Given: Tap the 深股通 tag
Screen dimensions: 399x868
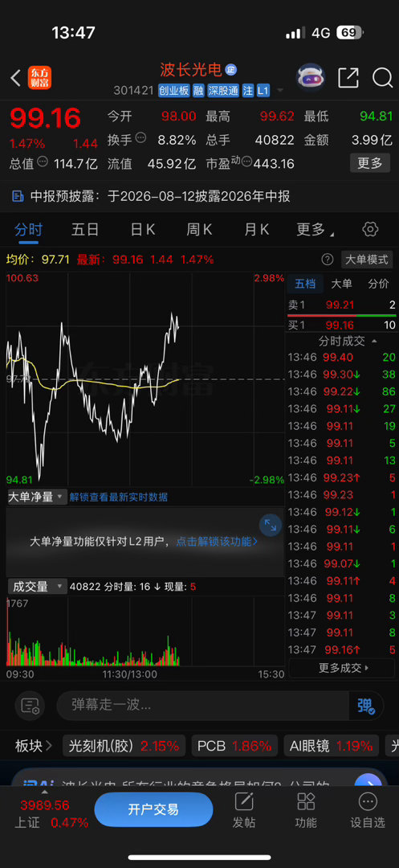Looking at the screenshot, I should pos(223,90).
